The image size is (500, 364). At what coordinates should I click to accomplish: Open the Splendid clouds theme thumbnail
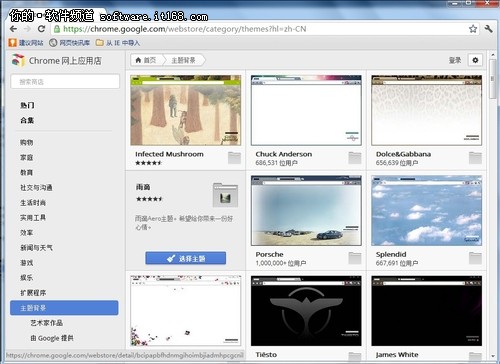426,211
